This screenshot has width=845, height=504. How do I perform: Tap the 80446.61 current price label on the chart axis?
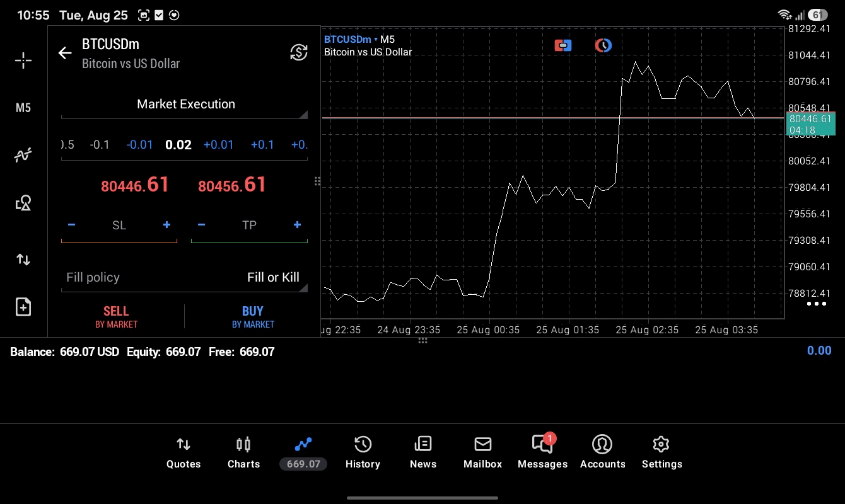click(811, 123)
